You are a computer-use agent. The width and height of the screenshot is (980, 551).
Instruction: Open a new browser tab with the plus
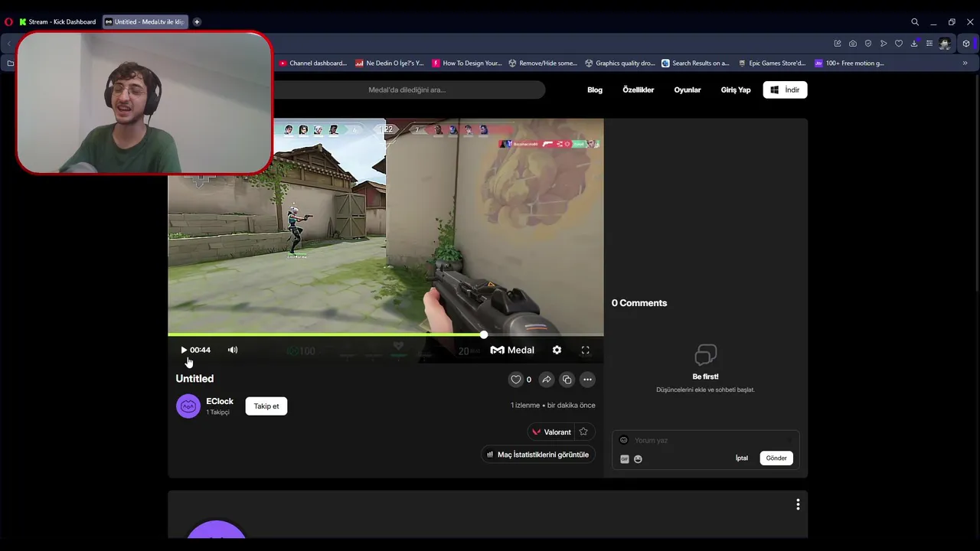197,21
